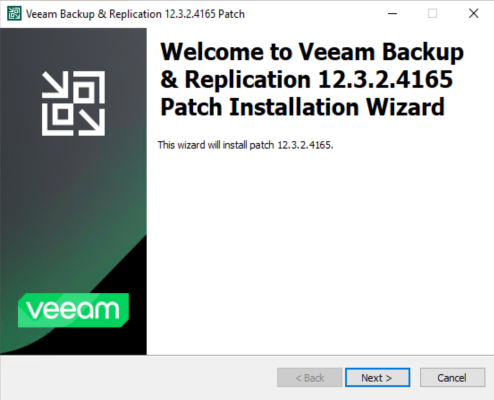The image size is (494, 400).
Task: Click the greyed-out maximize button
Action: click(432, 14)
